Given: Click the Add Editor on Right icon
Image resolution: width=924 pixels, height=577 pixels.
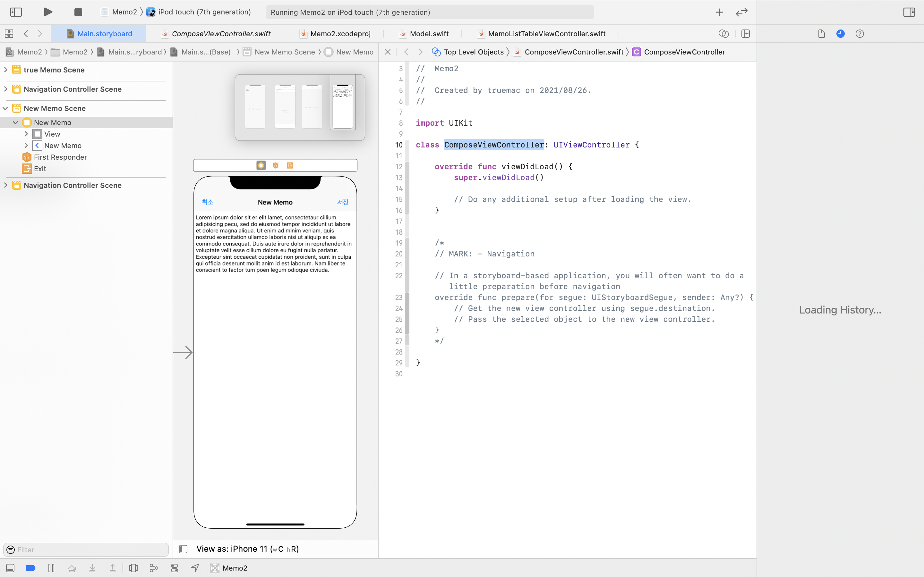Looking at the screenshot, I should pos(745,34).
